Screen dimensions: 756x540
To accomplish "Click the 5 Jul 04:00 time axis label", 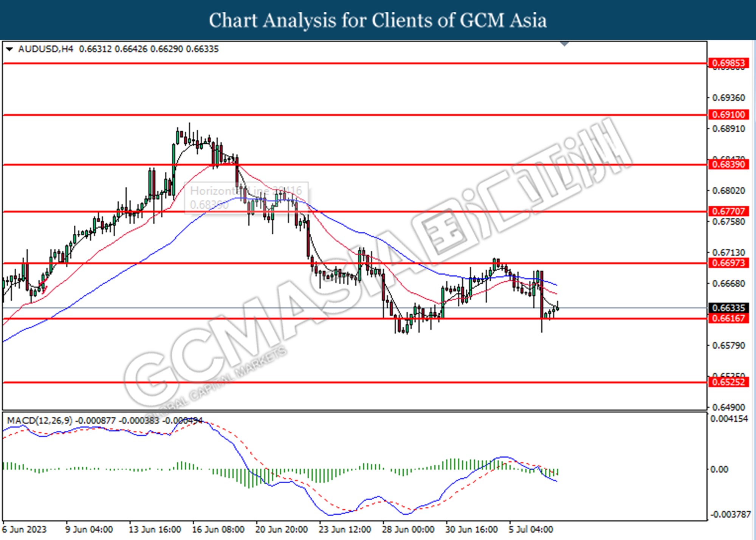I will (531, 529).
